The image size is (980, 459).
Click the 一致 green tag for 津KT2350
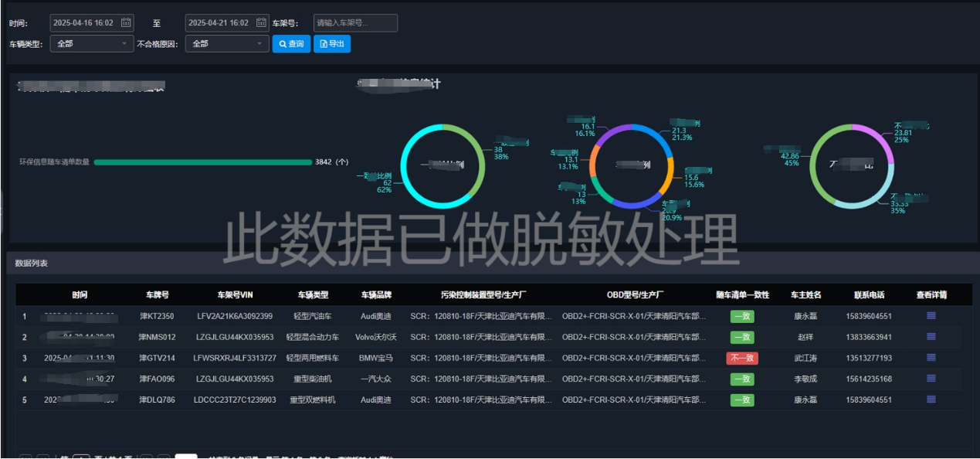click(x=741, y=316)
